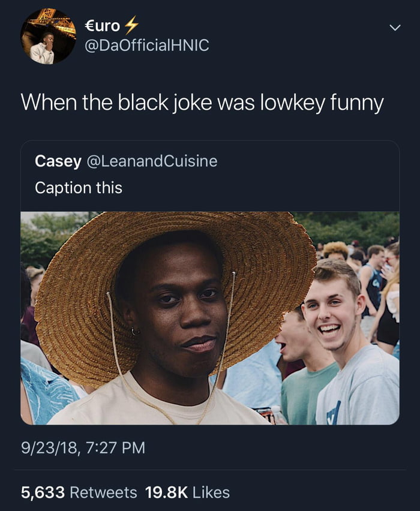Viewport: 420px width, 511px height.
Task: Click the 7:27 PM time
Action: tap(116, 448)
